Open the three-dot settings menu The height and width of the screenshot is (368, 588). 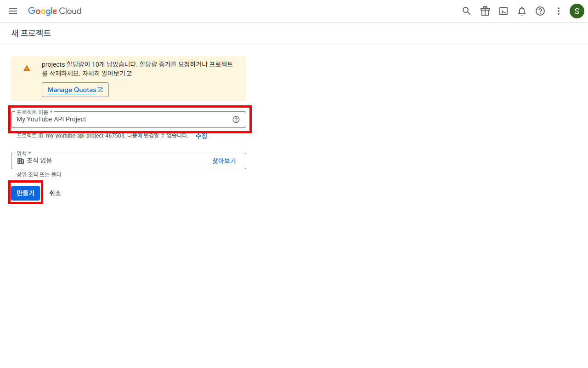click(x=559, y=11)
